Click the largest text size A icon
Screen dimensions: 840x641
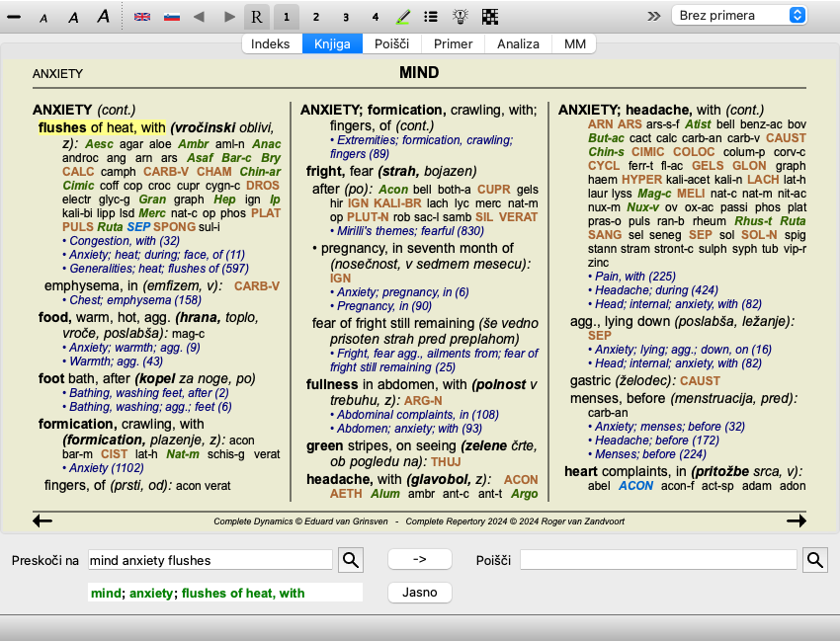[103, 17]
